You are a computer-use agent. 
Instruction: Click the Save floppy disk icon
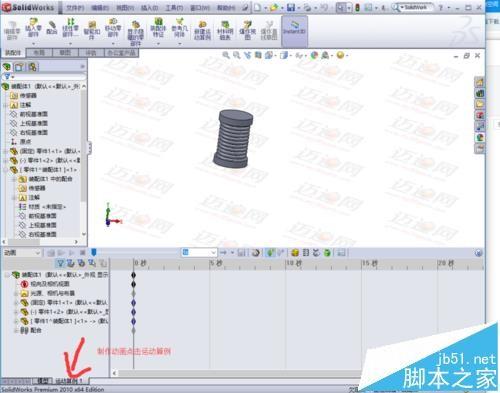click(291, 7)
